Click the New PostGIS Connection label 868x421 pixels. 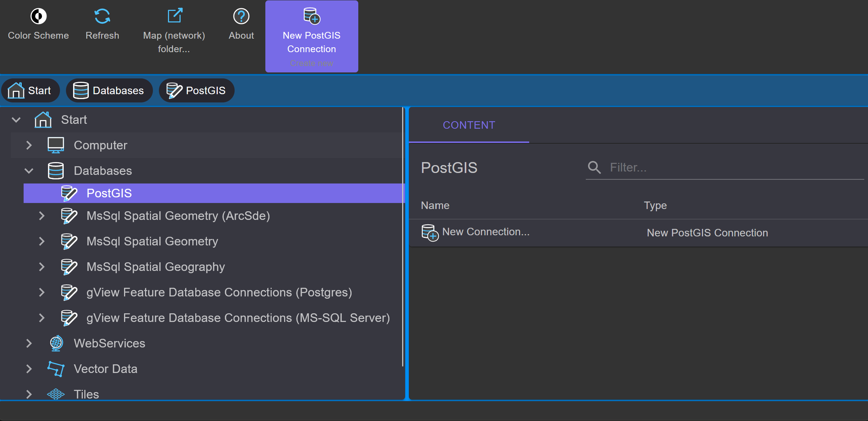click(311, 42)
